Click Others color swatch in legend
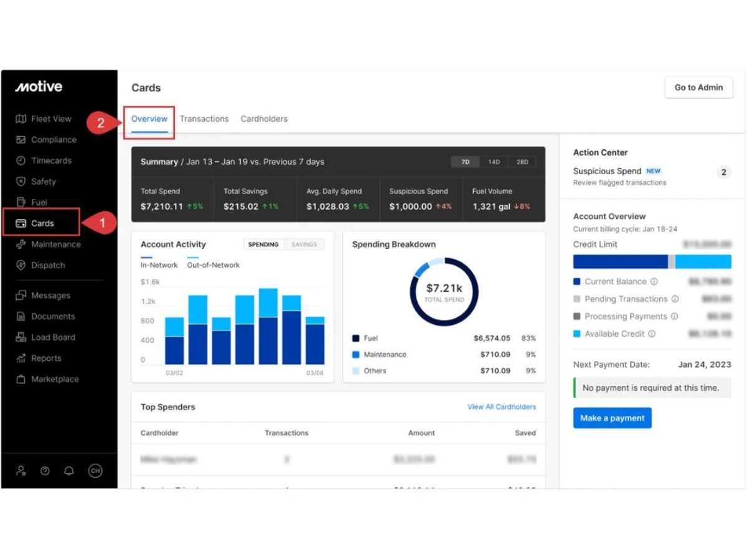Image resolution: width=747 pixels, height=560 pixels. [356, 371]
